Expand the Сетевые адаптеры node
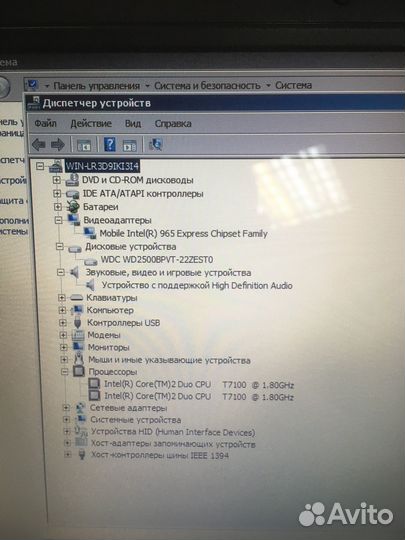Screen dimensions: 405x540 [66, 408]
